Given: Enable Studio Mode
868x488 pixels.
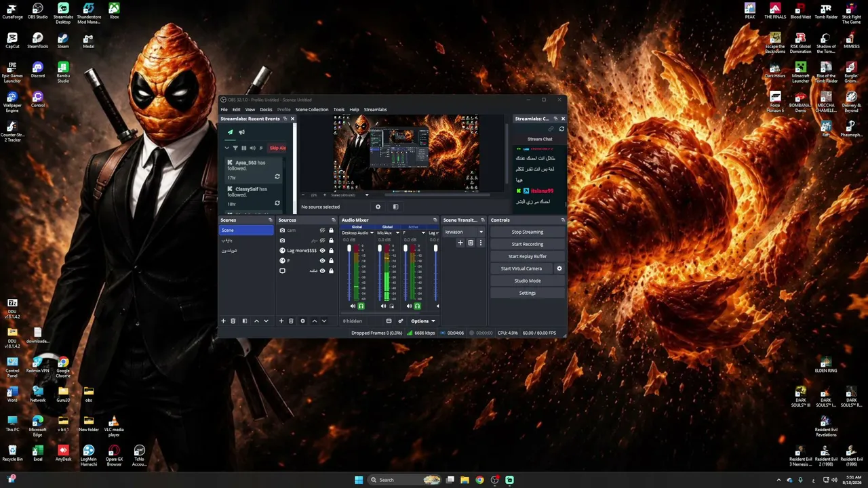Looking at the screenshot, I should (x=528, y=281).
